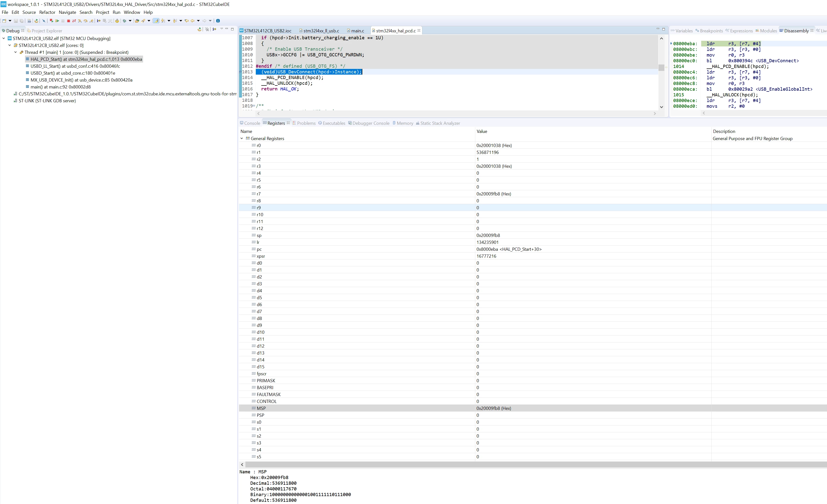
Task: Click the Disconnect toolbar icon
Action: pos(74,21)
